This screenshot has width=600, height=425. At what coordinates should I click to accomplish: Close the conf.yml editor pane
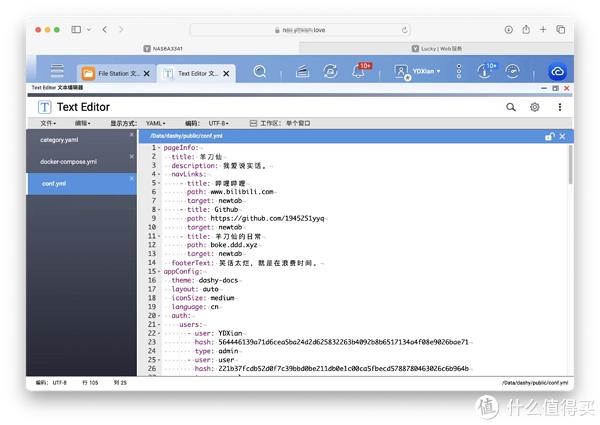point(562,136)
